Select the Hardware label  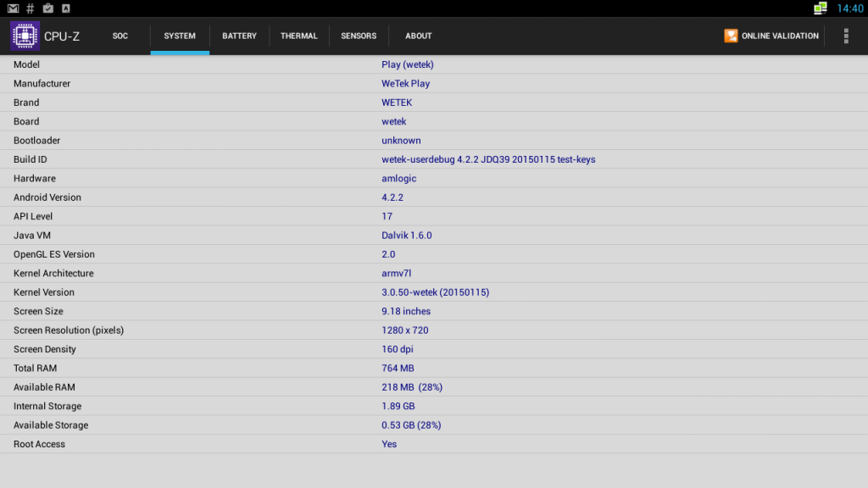tap(35, 179)
